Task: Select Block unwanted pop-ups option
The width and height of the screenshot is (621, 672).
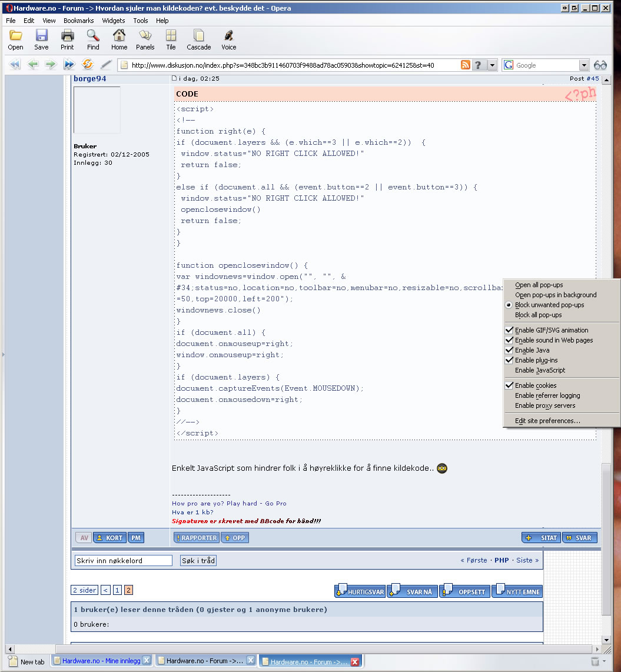Action: pyautogui.click(x=549, y=305)
